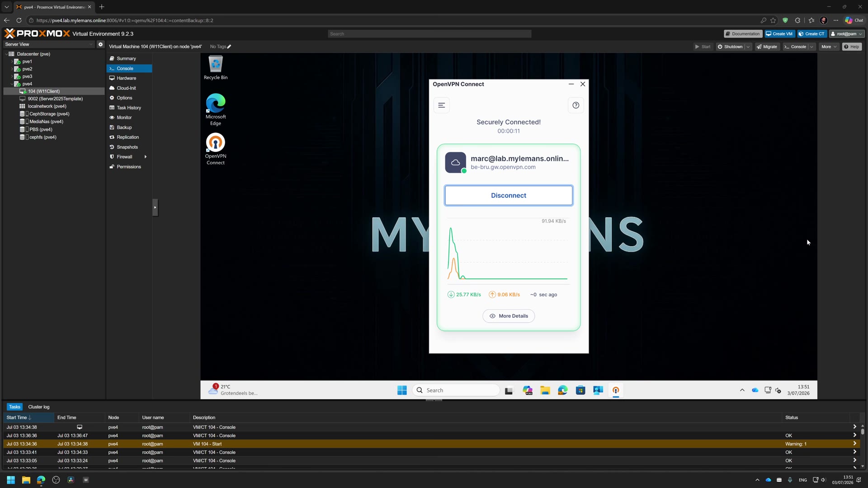Open the OpenVPN help question mark

[x=576, y=105]
